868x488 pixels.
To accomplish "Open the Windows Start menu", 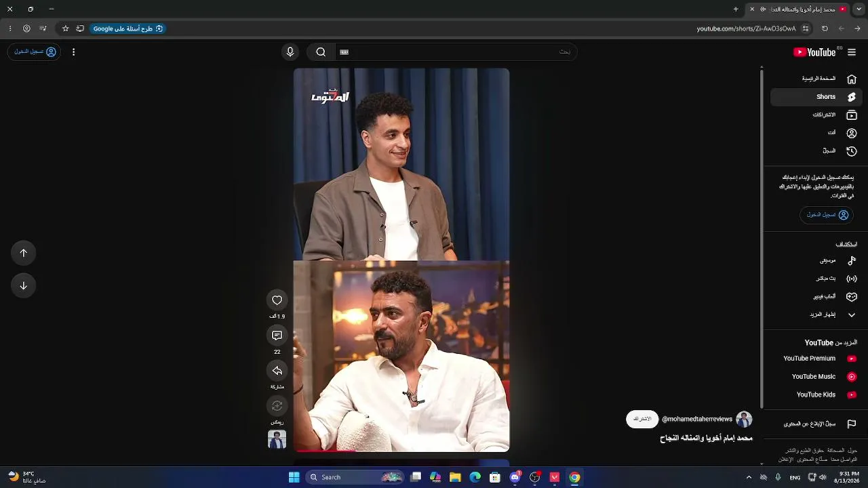I will 294,477.
